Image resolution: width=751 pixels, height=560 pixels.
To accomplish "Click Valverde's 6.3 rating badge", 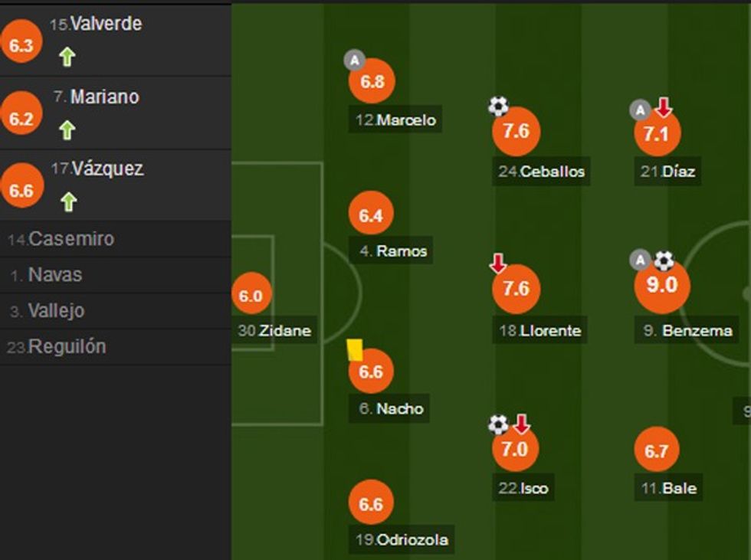I will (x=21, y=45).
